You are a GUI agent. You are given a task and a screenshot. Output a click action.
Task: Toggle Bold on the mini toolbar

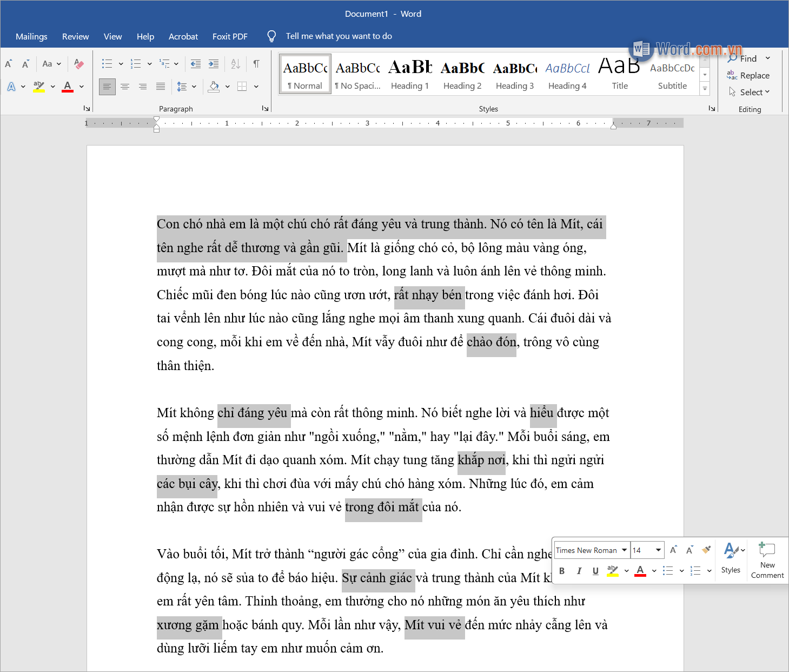[561, 571]
